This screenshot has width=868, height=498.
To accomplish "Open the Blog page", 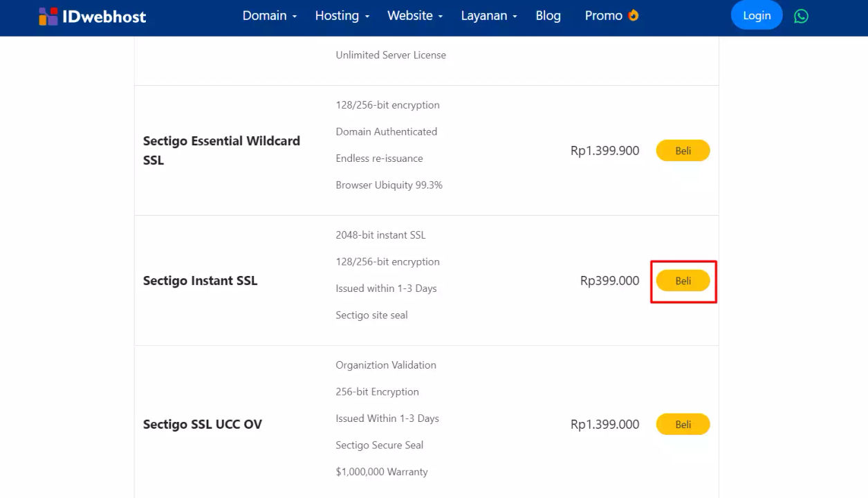I will coord(548,15).
